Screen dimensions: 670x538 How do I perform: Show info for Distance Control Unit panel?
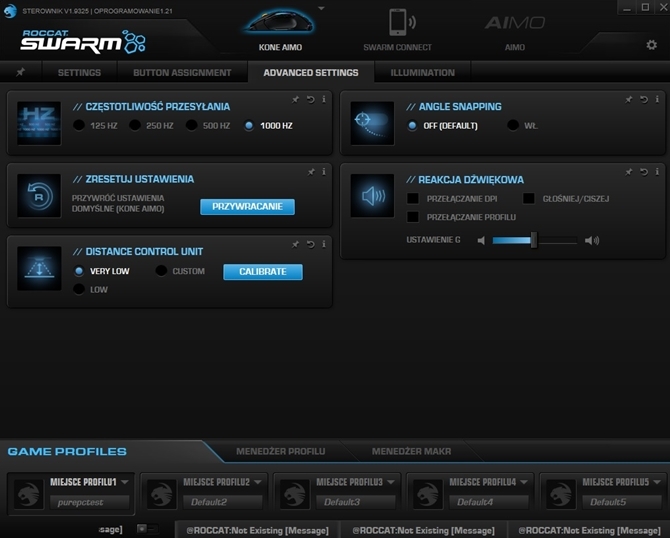tap(324, 244)
